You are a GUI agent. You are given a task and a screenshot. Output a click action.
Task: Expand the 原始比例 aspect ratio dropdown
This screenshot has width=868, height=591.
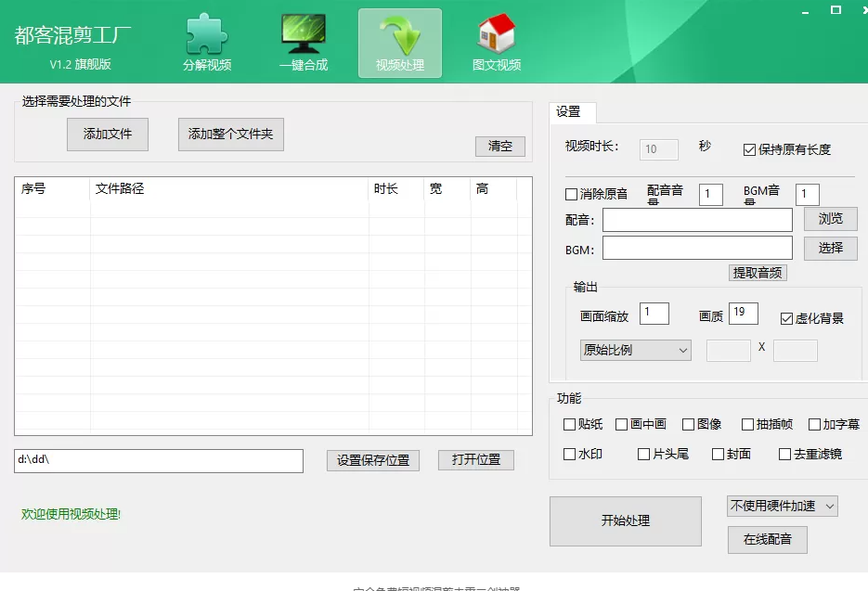[636, 351]
